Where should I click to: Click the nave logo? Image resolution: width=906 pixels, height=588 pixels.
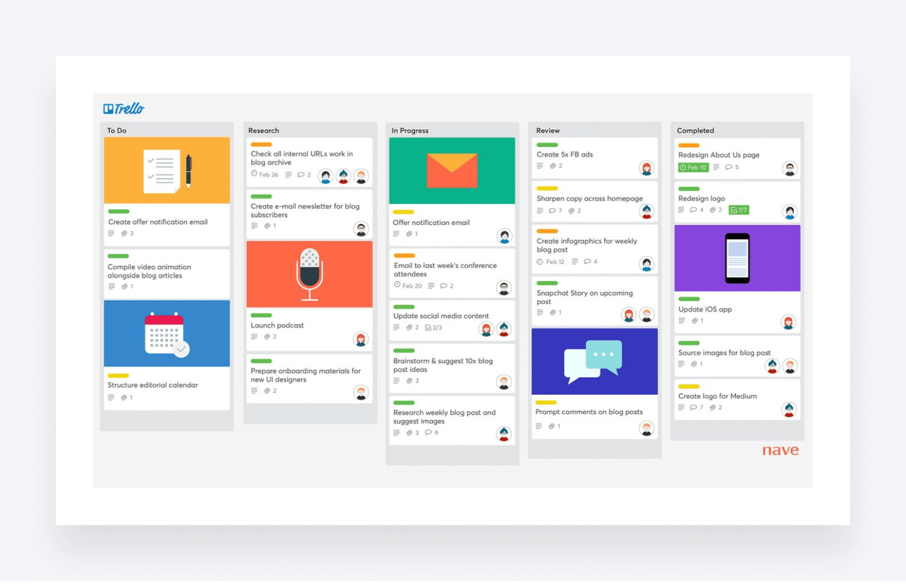[x=780, y=451]
